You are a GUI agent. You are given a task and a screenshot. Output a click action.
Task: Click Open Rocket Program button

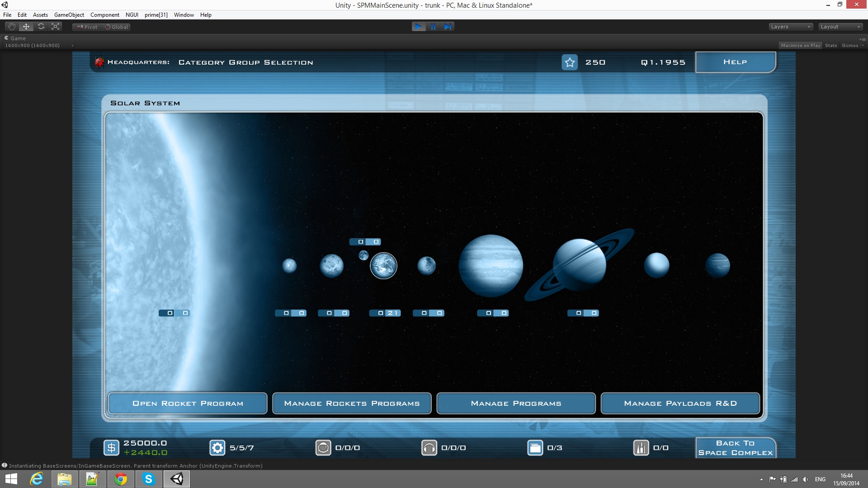(x=188, y=404)
